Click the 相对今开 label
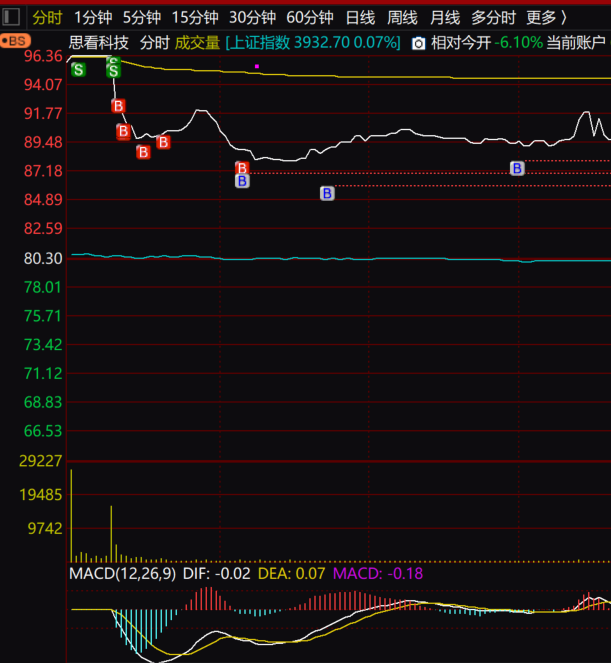611x663 pixels. [461, 43]
